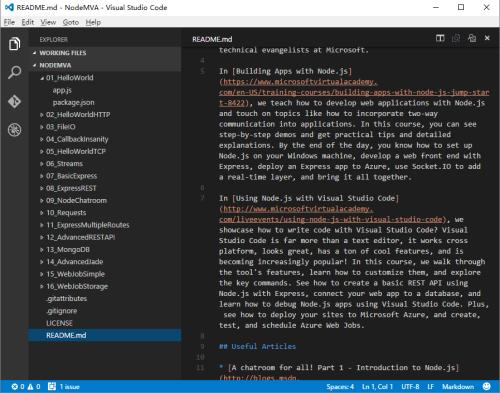This screenshot has height=393, width=500.
Task: Open the Help menu
Action: coord(93,22)
